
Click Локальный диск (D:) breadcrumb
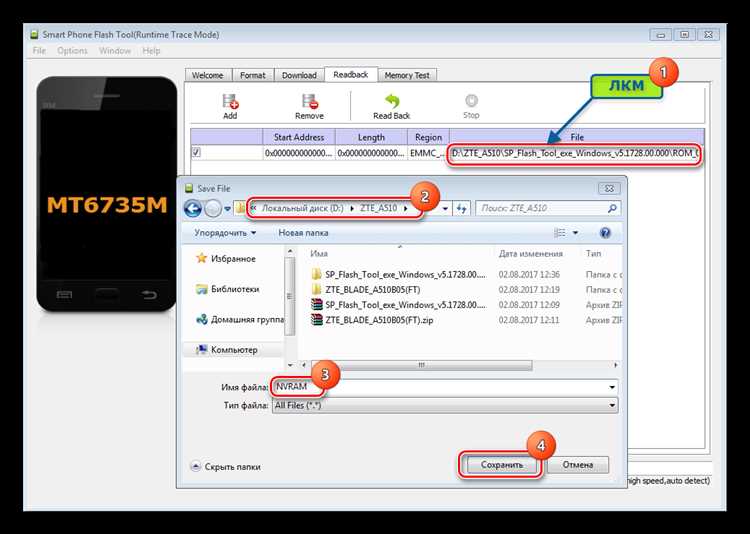tap(302, 208)
